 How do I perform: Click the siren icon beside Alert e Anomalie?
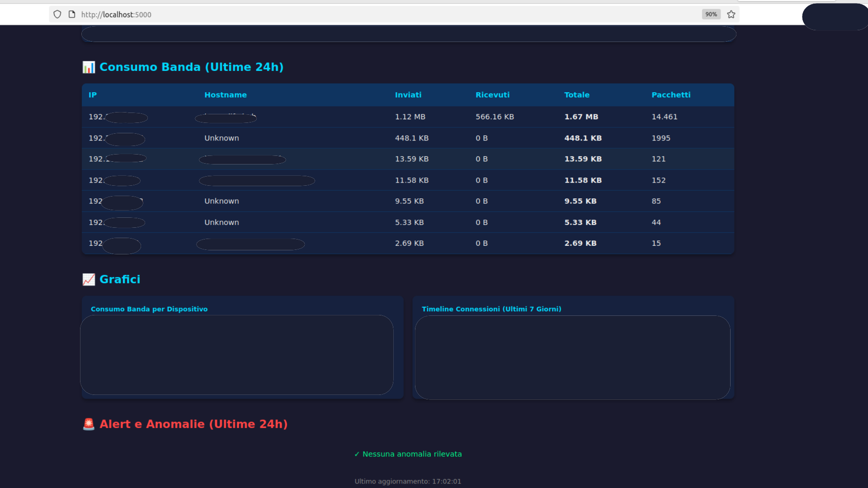coord(89,424)
